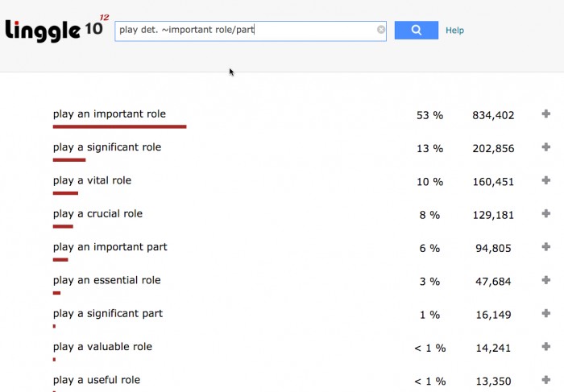Expand plus icon for "play a significant part"
Screen dimensions: 564x392
point(546,314)
